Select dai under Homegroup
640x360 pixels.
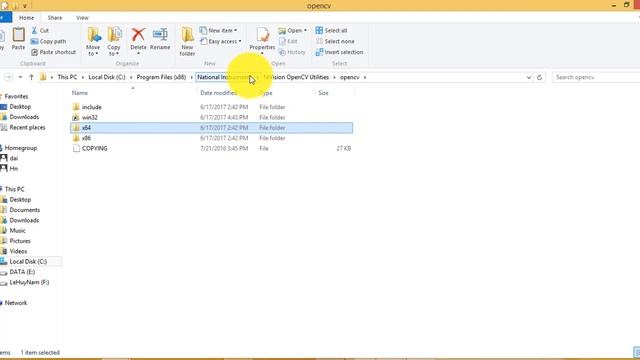[x=13, y=158]
